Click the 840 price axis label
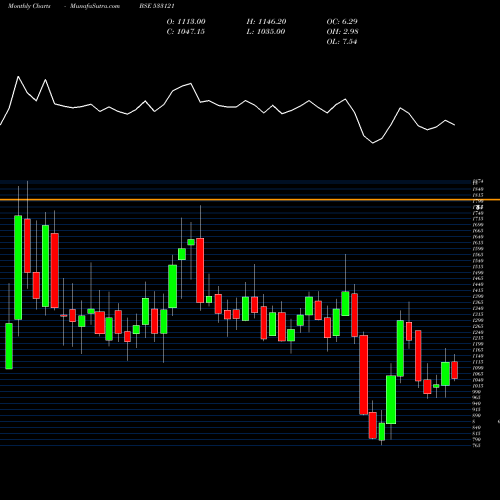This screenshot has height=500, width=500. click(x=477, y=428)
